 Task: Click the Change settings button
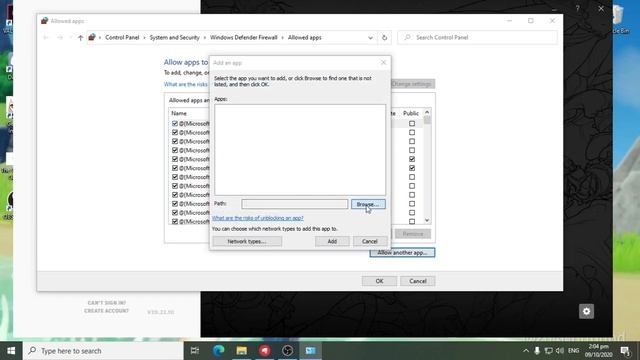[x=413, y=84]
